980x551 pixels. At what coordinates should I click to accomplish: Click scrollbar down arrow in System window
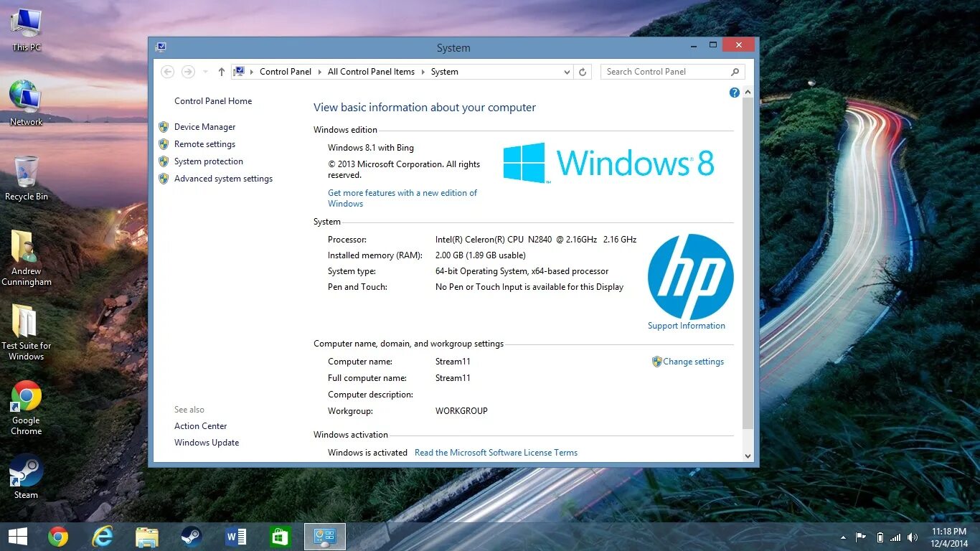point(748,456)
